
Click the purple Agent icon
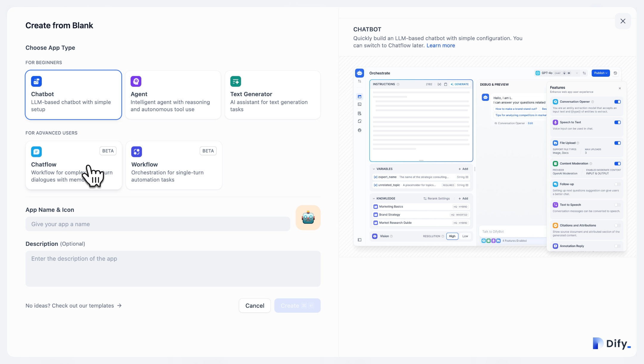click(136, 81)
